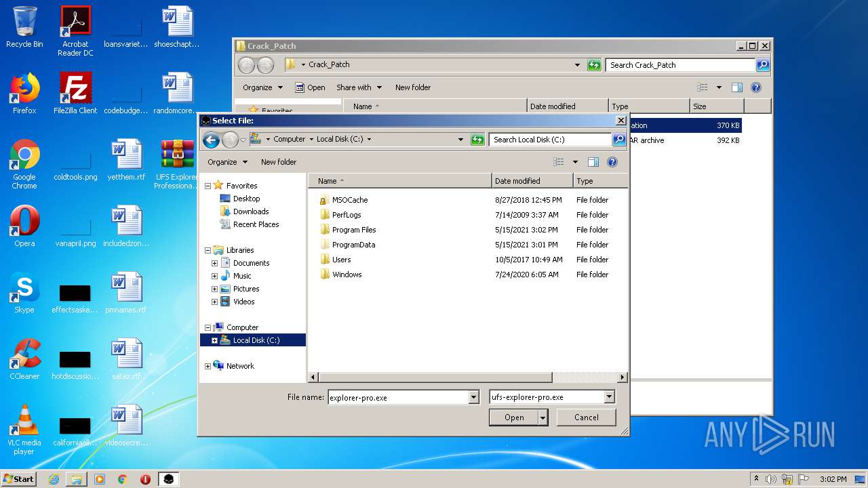Click refresh icon in Select File dialog
The image size is (868, 488).
click(477, 140)
